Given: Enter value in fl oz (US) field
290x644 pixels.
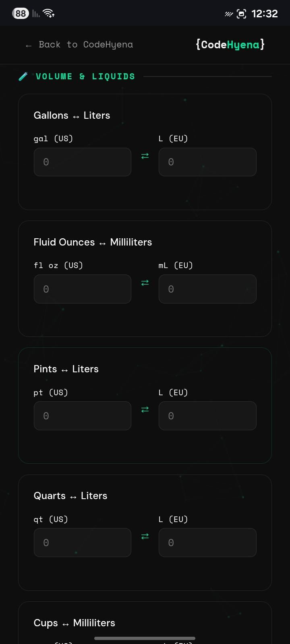Looking at the screenshot, I should tap(83, 289).
